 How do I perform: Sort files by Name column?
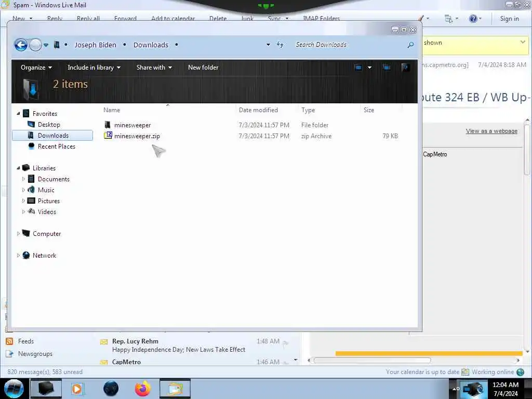tap(112, 110)
